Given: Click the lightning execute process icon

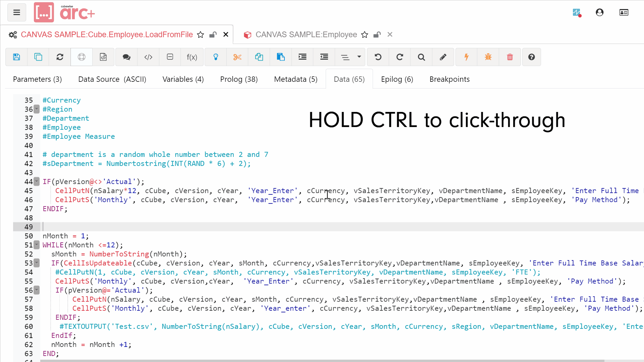Looking at the screenshot, I should point(466,57).
